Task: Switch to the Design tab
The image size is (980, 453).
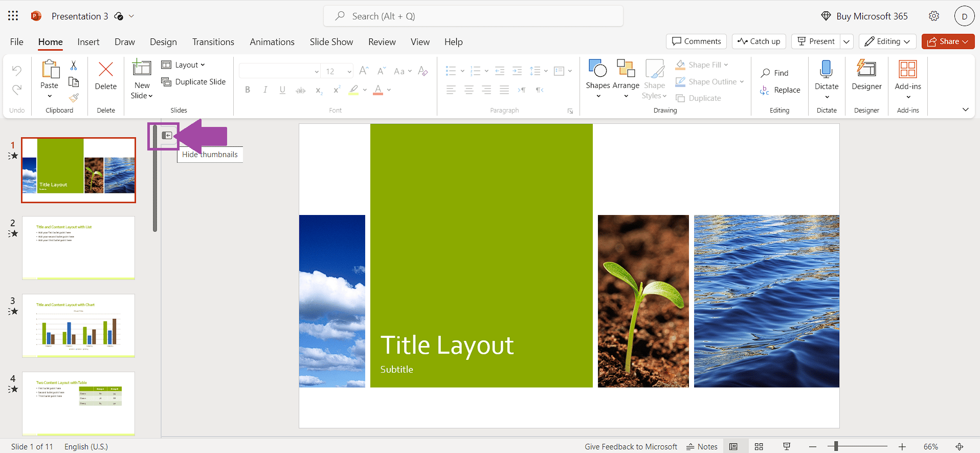Action: click(x=163, y=42)
